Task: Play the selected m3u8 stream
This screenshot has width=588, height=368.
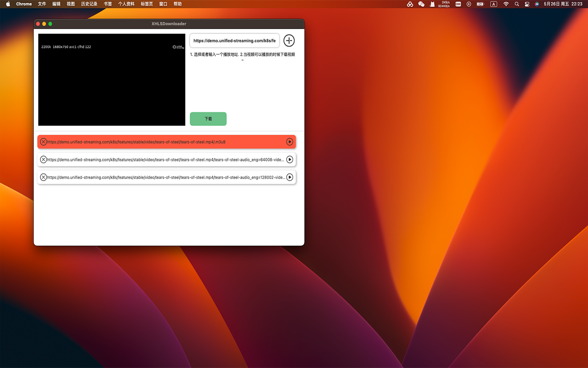Action: tap(289, 142)
